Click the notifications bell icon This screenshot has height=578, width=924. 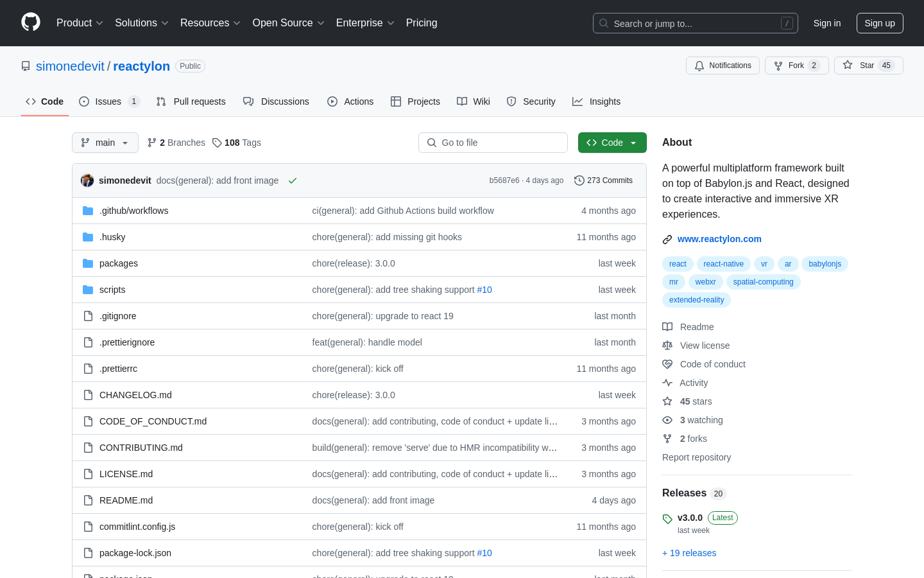[699, 66]
